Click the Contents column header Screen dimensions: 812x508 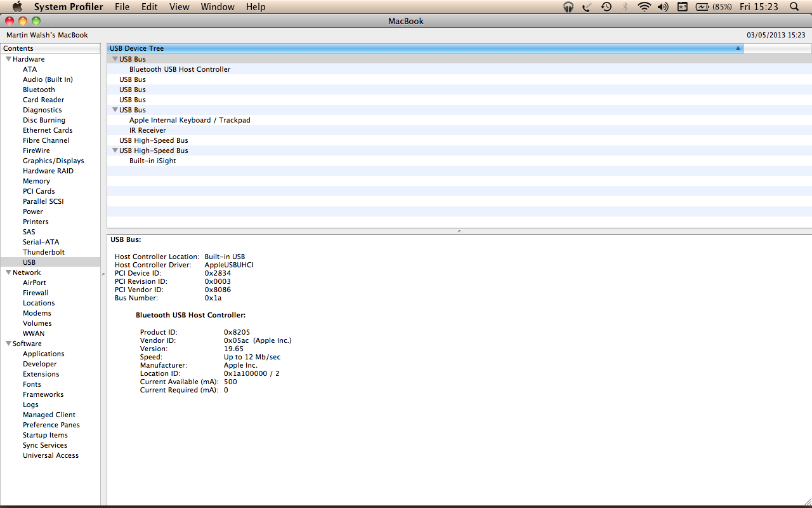[x=50, y=48]
